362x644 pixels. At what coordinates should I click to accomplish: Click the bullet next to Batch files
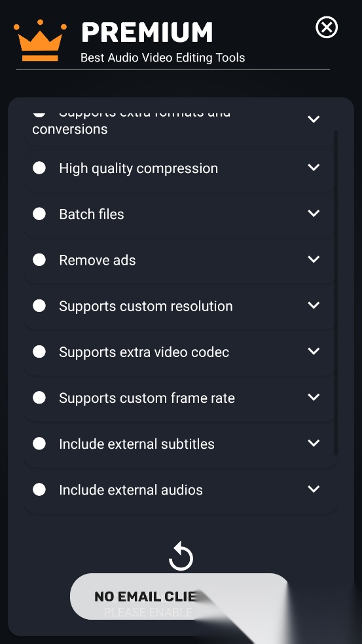coord(39,214)
